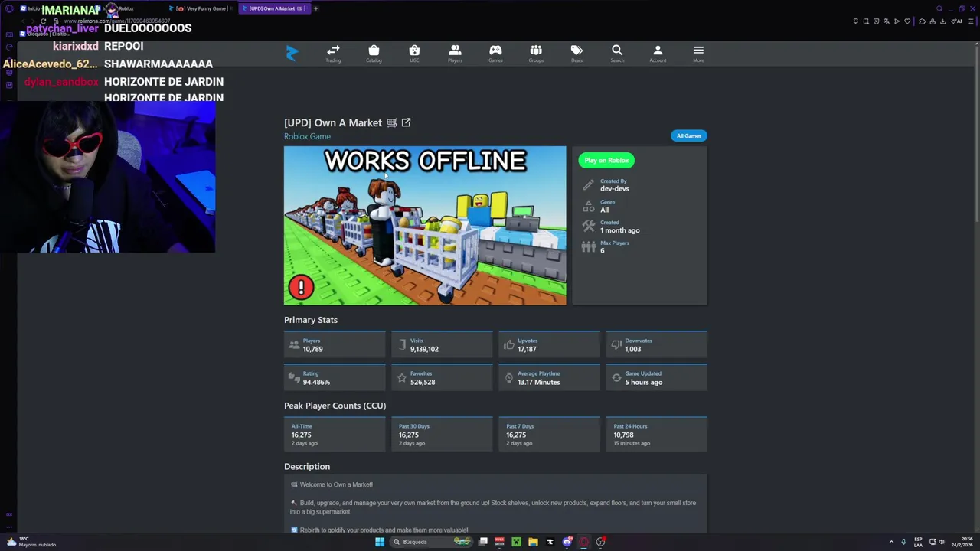Image resolution: width=980 pixels, height=551 pixels.
Task: Click the Roblox Game link
Action: point(307,136)
